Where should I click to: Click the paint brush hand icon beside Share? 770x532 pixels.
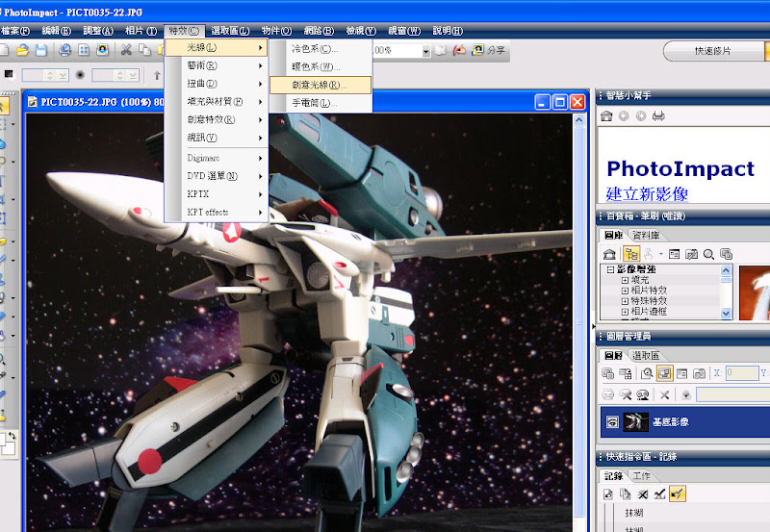459,50
